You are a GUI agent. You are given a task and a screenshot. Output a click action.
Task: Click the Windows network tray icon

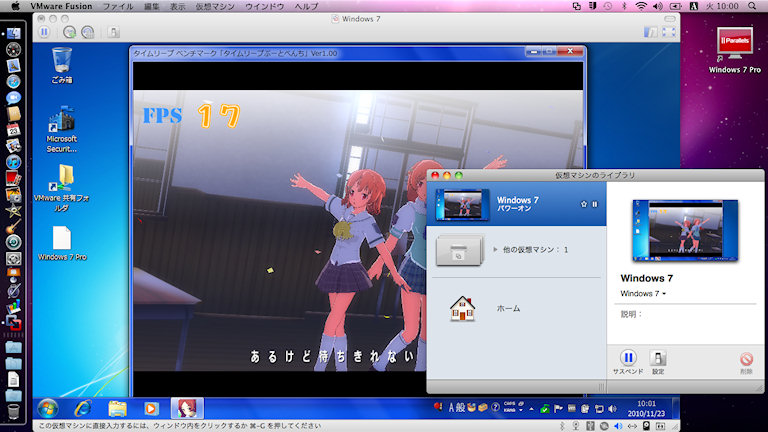click(x=599, y=408)
